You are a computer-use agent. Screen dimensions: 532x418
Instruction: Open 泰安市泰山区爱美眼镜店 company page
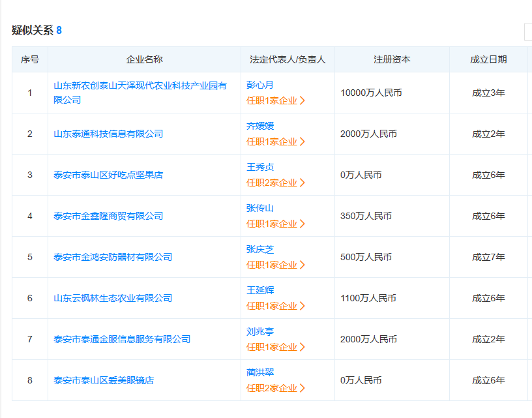[104, 380]
